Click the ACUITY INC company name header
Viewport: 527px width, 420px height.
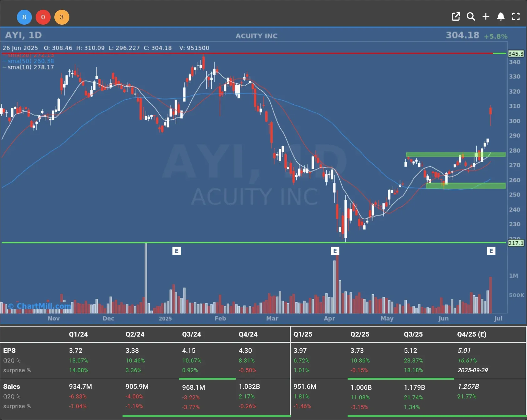pos(257,36)
